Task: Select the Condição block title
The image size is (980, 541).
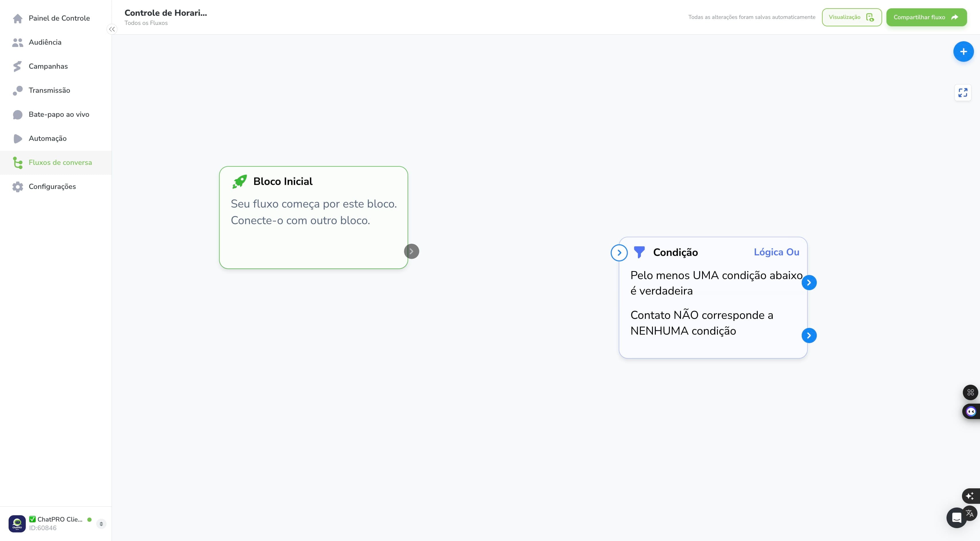Action: 675,252
